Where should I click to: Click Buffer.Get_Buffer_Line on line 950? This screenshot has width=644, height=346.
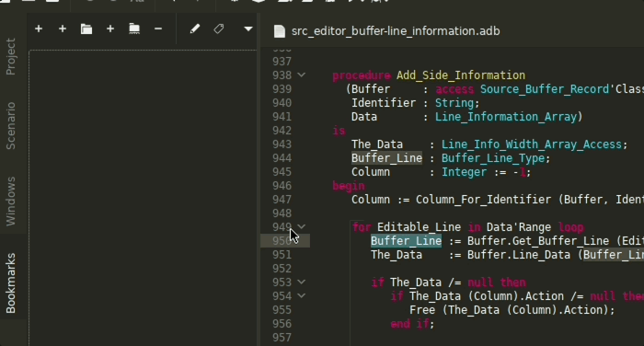(538, 241)
